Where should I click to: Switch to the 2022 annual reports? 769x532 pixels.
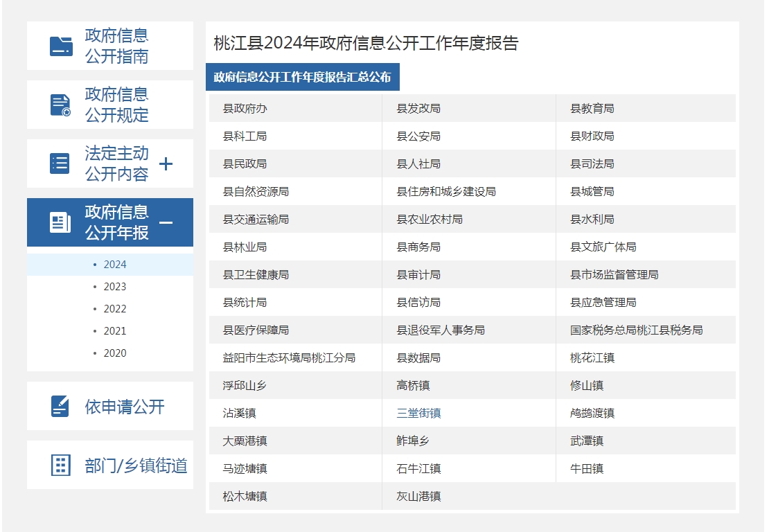click(115, 309)
